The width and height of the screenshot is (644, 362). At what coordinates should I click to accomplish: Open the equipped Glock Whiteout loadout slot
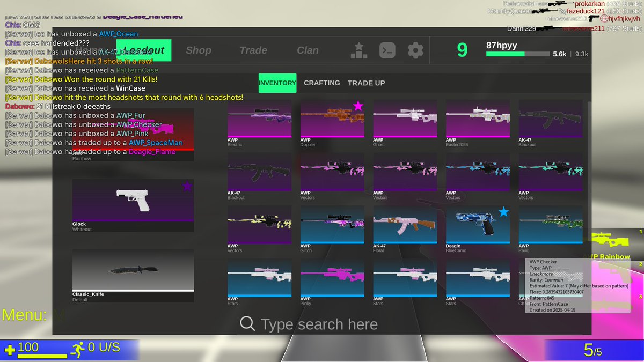click(133, 205)
